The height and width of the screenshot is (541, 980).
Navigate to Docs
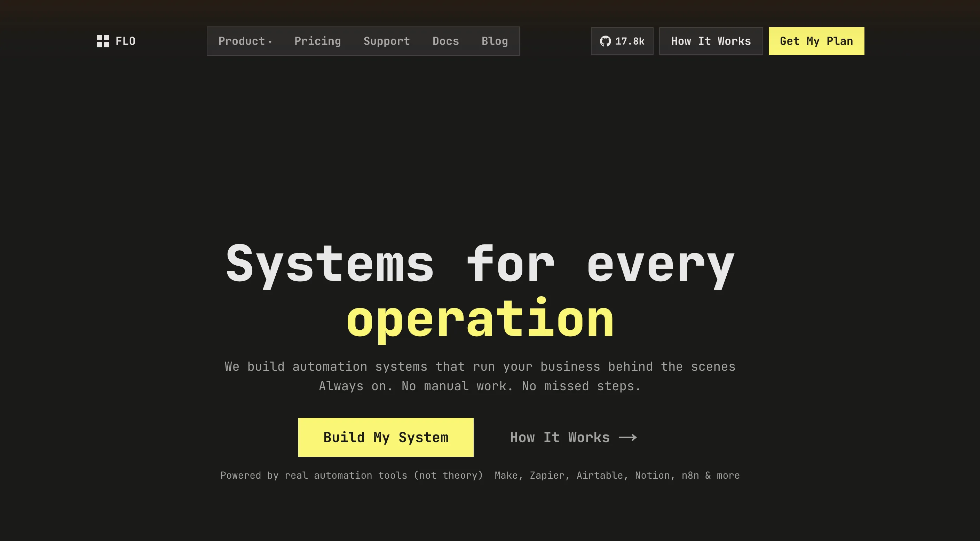(445, 41)
